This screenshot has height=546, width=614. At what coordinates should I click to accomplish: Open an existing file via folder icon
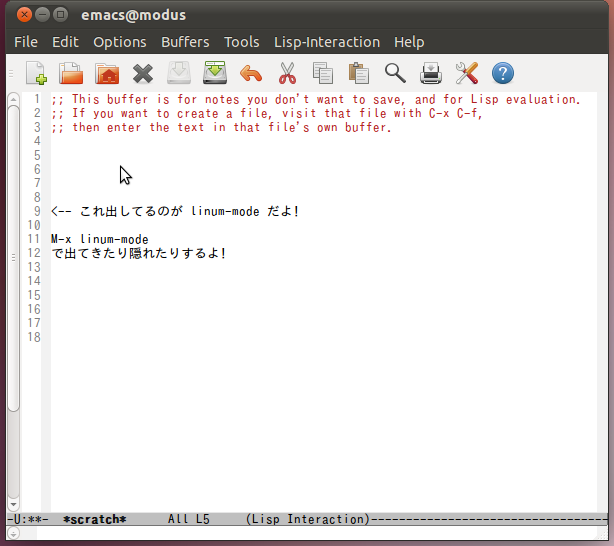point(71,73)
